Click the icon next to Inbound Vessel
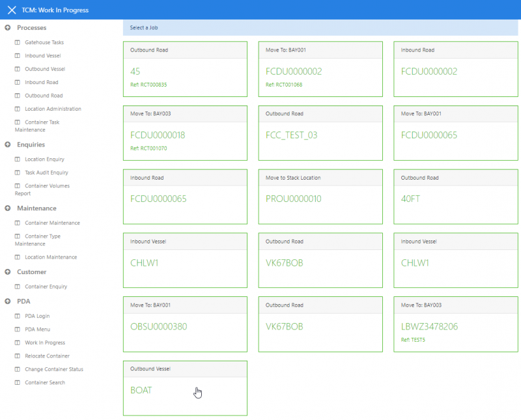Viewport: 521px width, 420px height. point(18,56)
